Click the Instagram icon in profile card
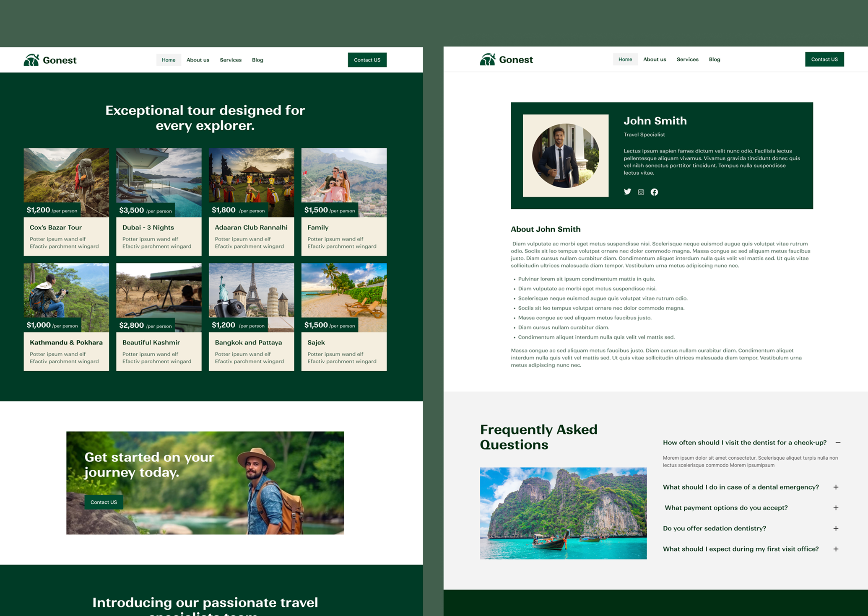 click(x=641, y=192)
